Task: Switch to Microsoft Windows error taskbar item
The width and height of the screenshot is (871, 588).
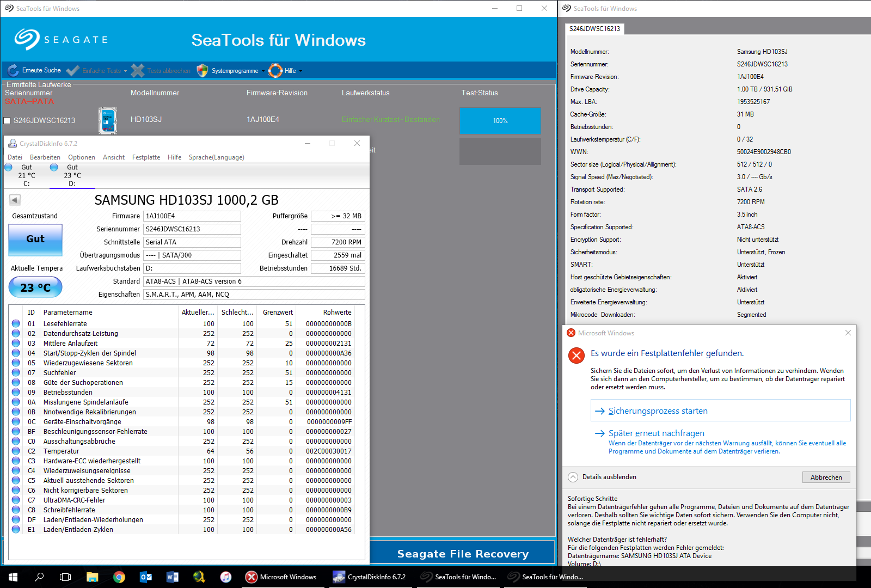Action: [x=282, y=577]
